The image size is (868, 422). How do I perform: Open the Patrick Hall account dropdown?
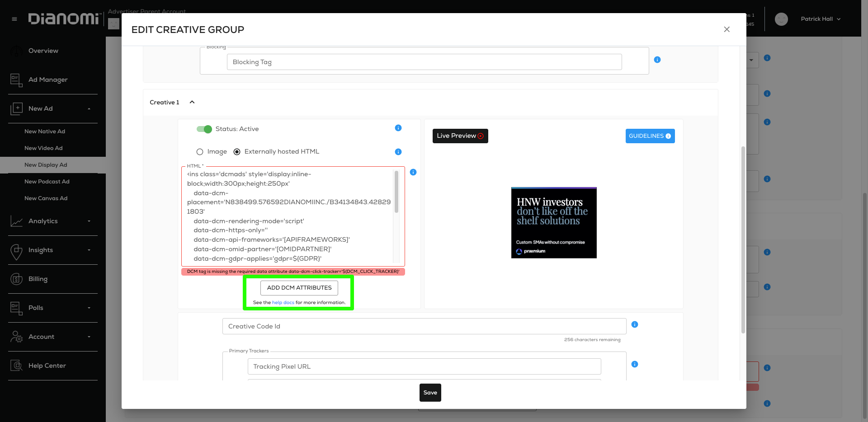click(x=821, y=19)
